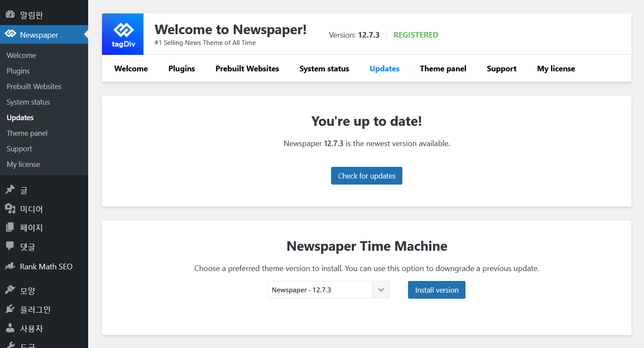644x348 pixels.
Task: Select Support in the sidebar submenu
Action: (19, 149)
